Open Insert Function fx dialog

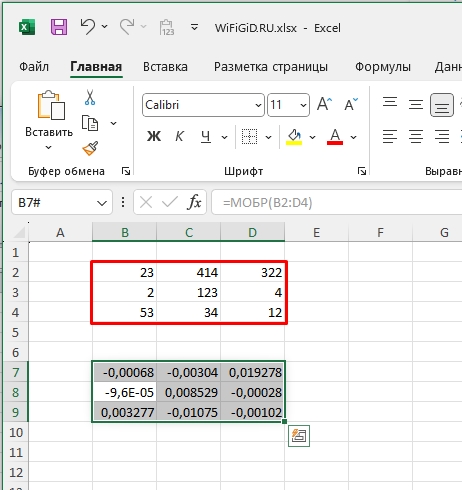coord(194,202)
